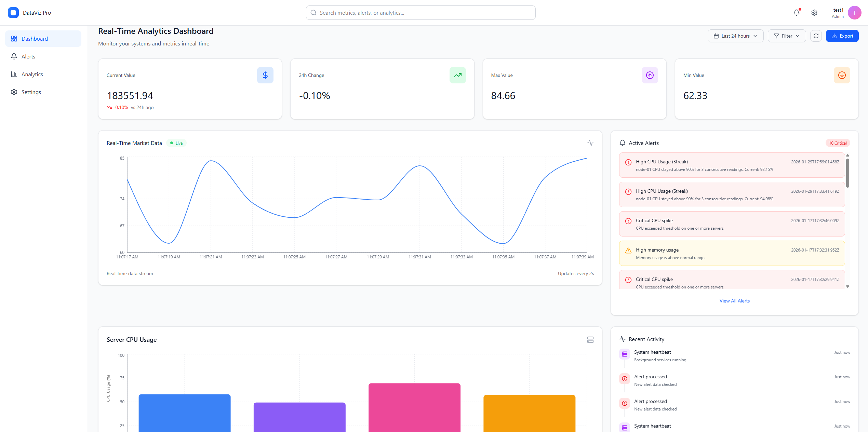Click the orange CPU usage bar
Image resolution: width=868 pixels, height=432 pixels.
click(529, 413)
